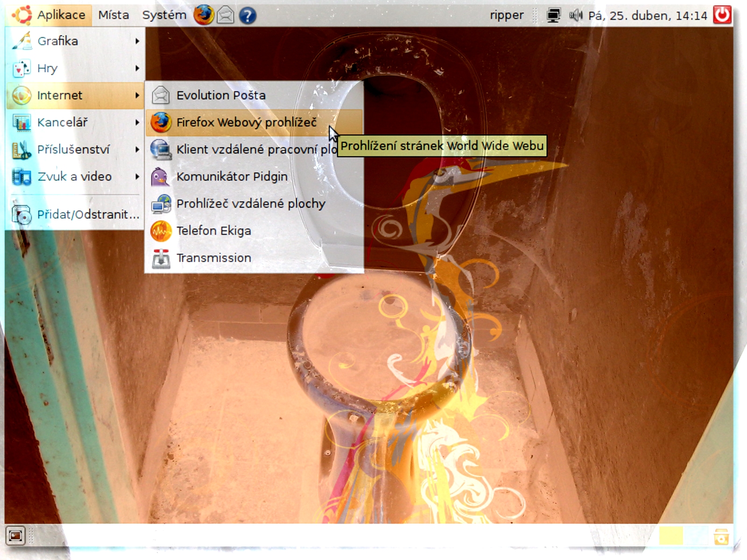747x560 pixels.
Task: Click the red power button icon
Action: 722,15
